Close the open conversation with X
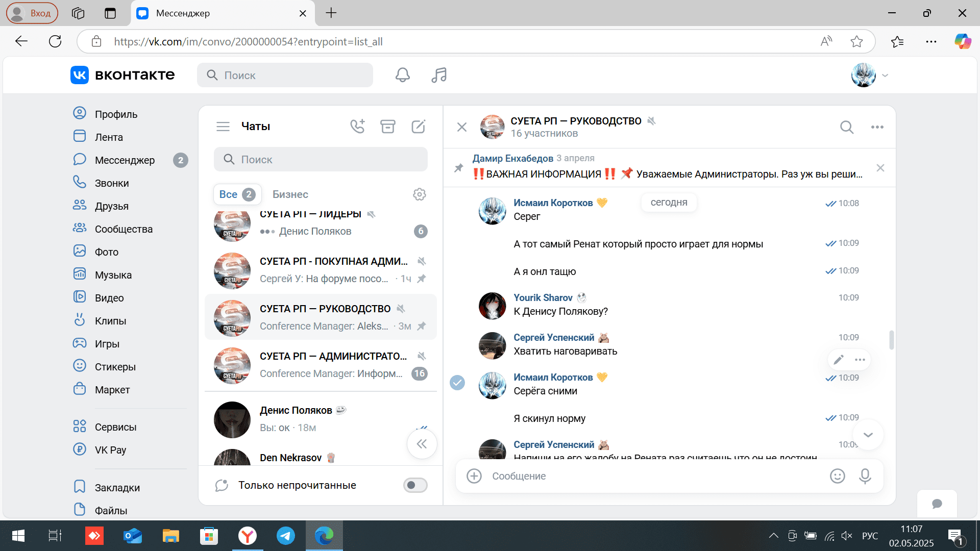 pyautogui.click(x=462, y=127)
